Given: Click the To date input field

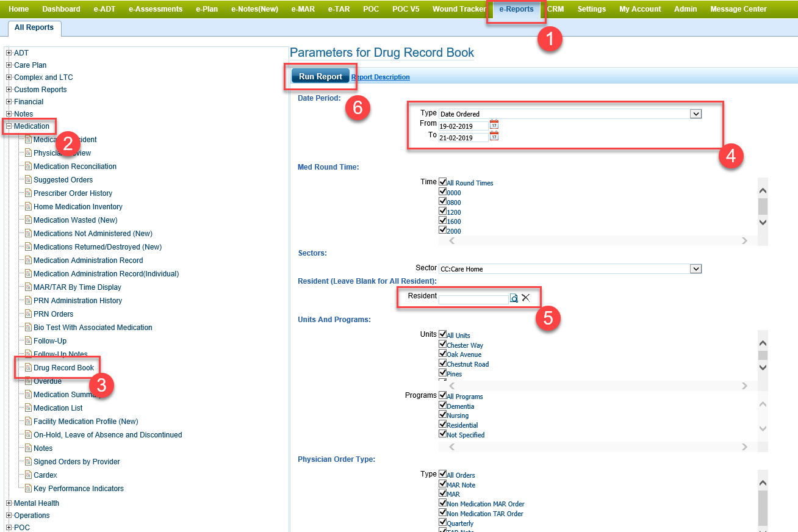Looking at the screenshot, I should pyautogui.click(x=464, y=138).
